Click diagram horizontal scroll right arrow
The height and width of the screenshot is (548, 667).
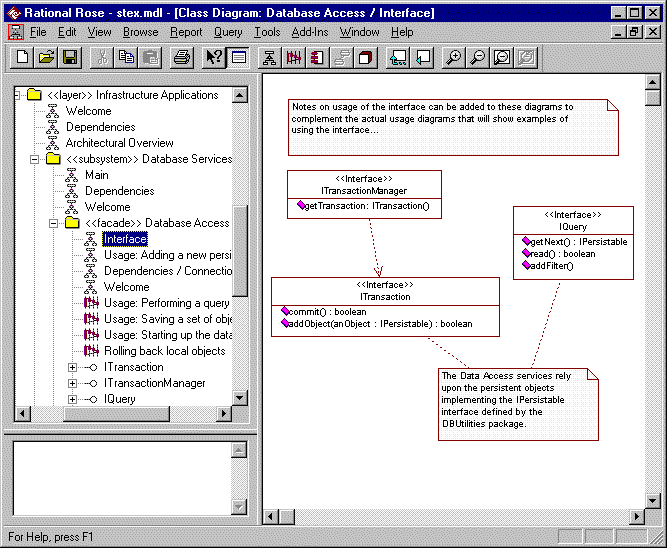(636, 517)
